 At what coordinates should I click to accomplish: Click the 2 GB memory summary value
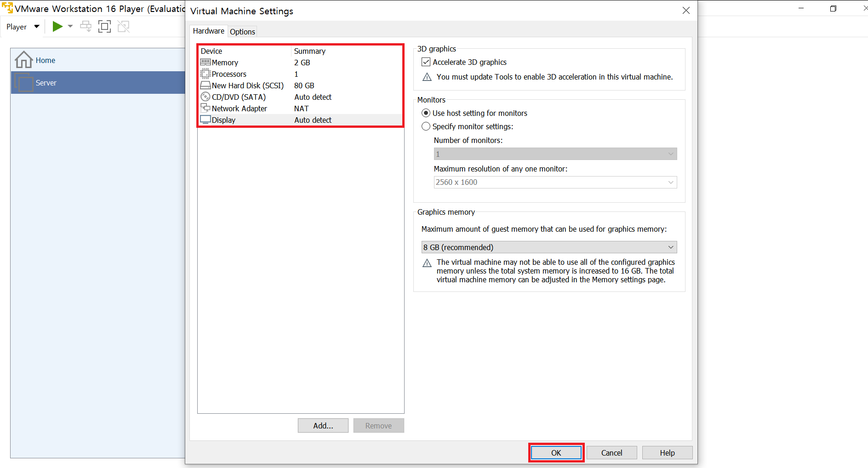point(302,63)
